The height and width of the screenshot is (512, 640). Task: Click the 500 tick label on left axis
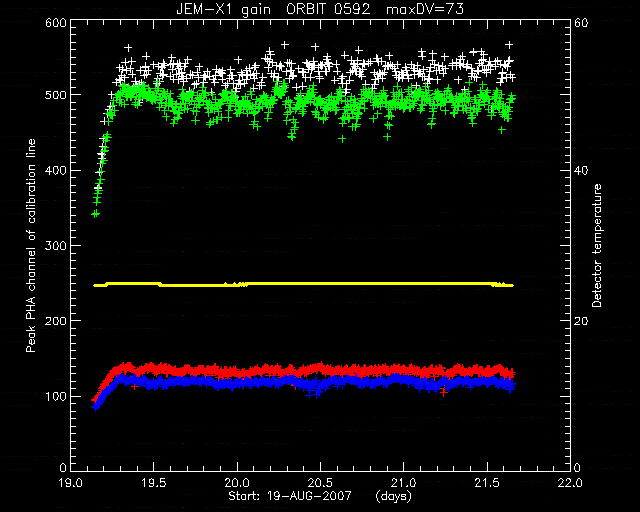(56, 95)
